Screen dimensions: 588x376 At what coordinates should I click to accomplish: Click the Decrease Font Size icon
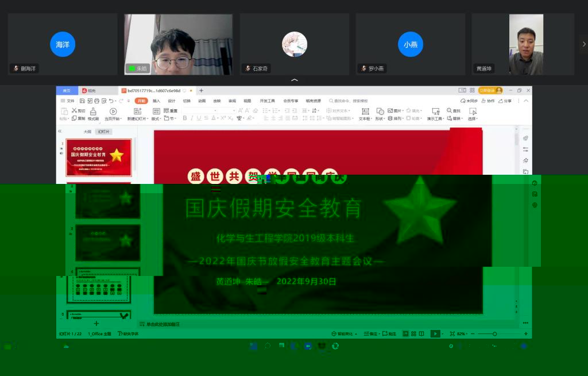[x=247, y=110]
